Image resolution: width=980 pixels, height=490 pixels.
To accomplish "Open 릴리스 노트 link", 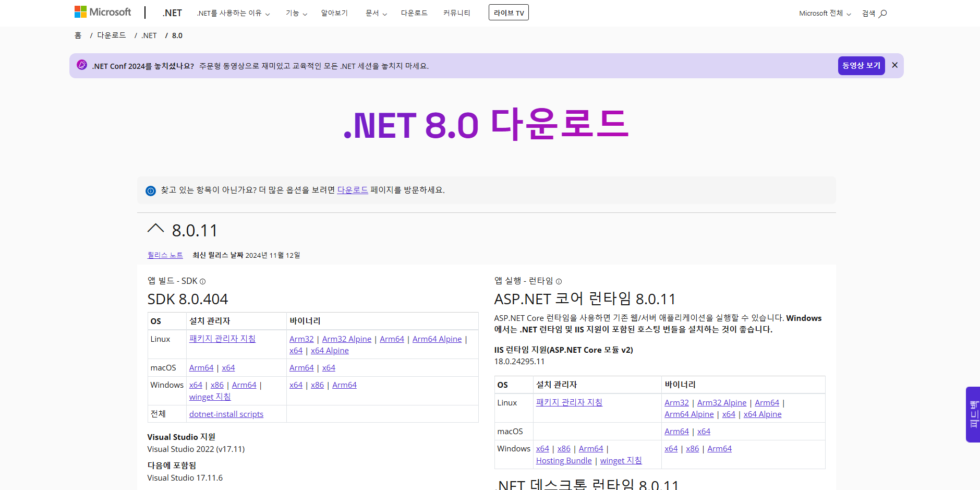I will point(165,255).
